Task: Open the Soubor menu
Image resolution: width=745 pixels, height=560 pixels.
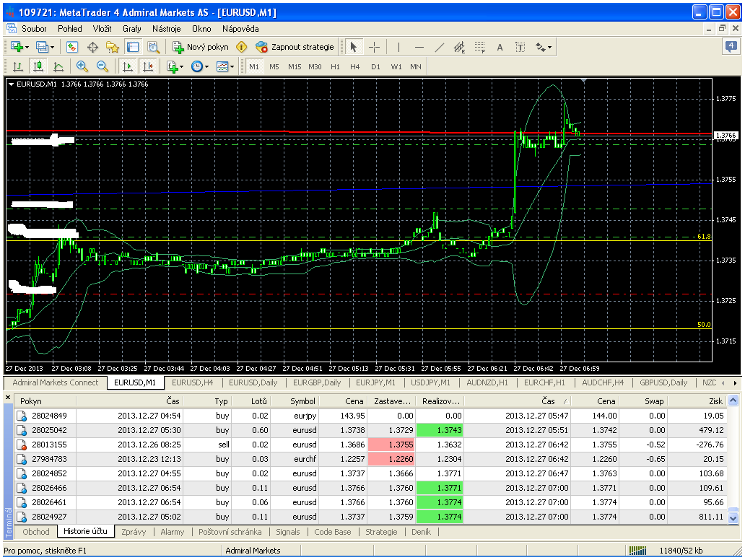Action: (x=34, y=28)
